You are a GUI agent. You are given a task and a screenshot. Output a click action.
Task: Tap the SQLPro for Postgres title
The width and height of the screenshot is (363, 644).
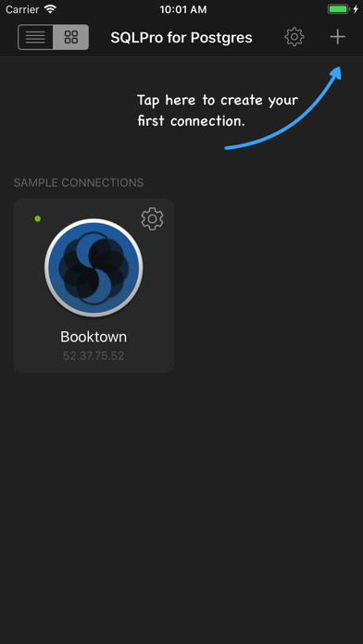(x=181, y=37)
